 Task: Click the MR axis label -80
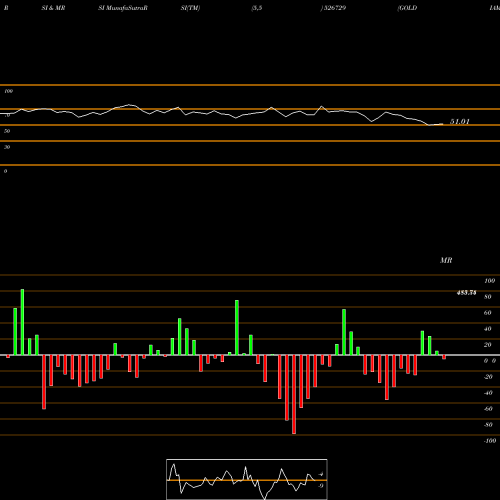point(488,425)
